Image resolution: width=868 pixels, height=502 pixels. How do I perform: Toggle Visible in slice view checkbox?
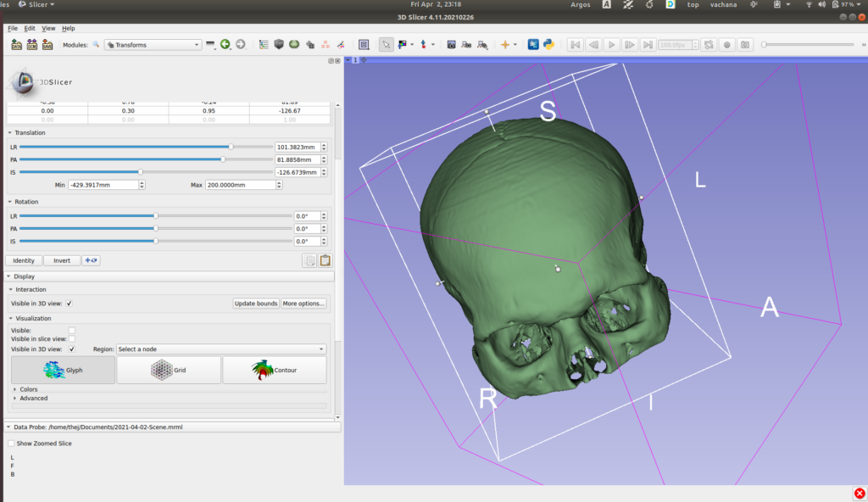coord(72,339)
